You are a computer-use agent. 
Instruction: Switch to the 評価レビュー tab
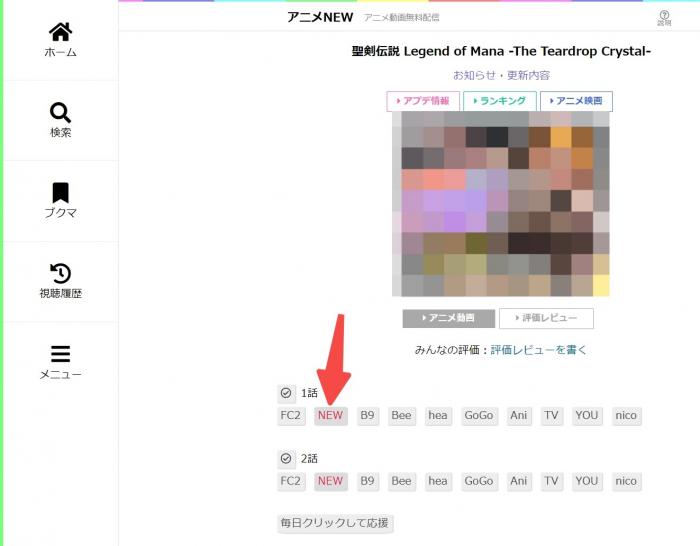pos(546,318)
